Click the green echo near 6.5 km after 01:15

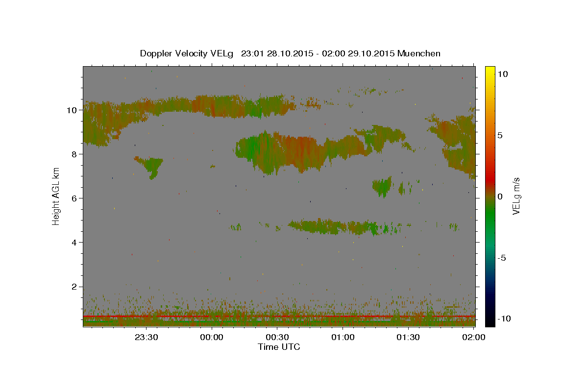[383, 186]
